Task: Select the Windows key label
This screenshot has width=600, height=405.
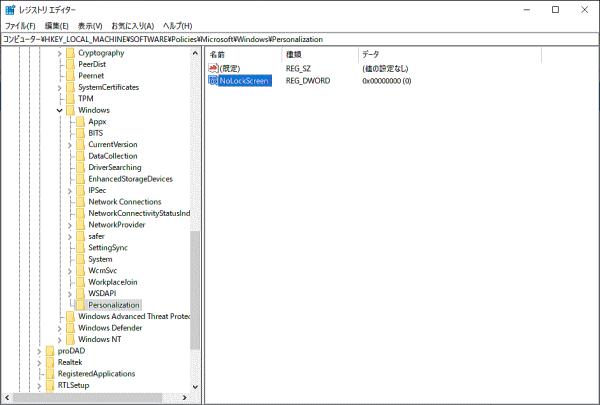Action: click(94, 110)
